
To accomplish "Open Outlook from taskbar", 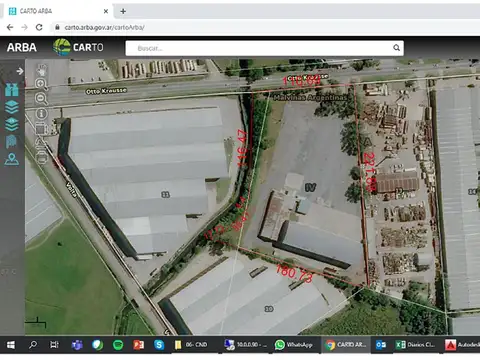I will 381,345.
